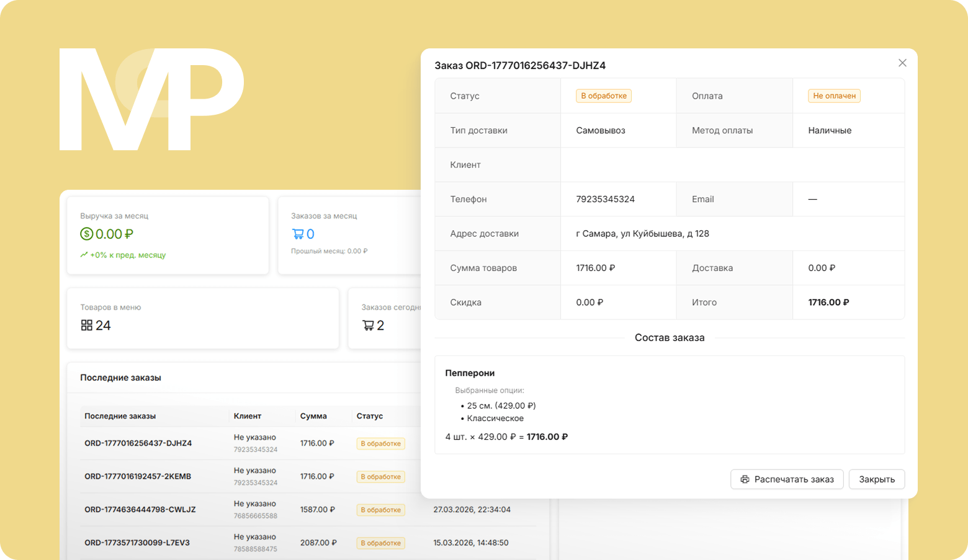Click the Самовывоз delivery type value

(601, 130)
